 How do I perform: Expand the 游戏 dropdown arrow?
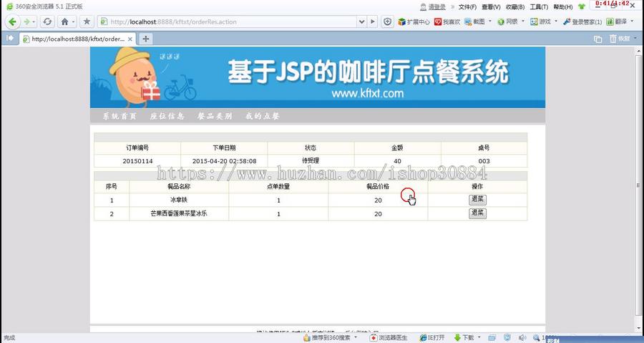(x=556, y=21)
